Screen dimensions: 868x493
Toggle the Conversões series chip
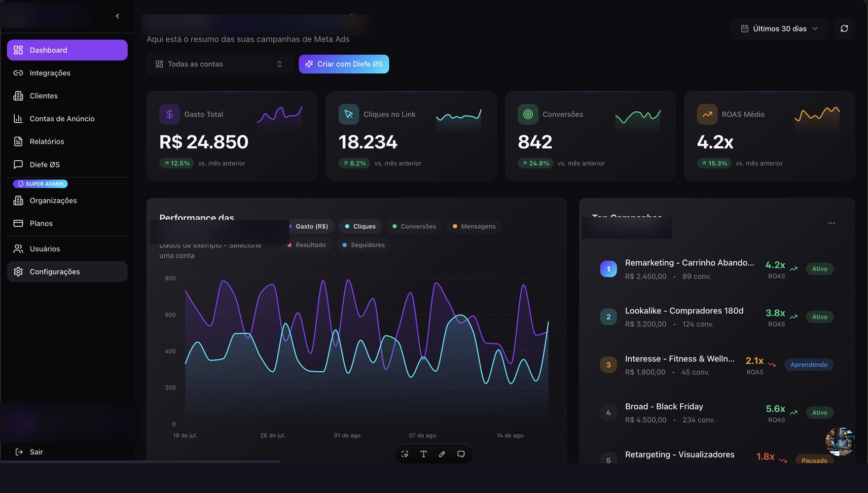(x=414, y=226)
